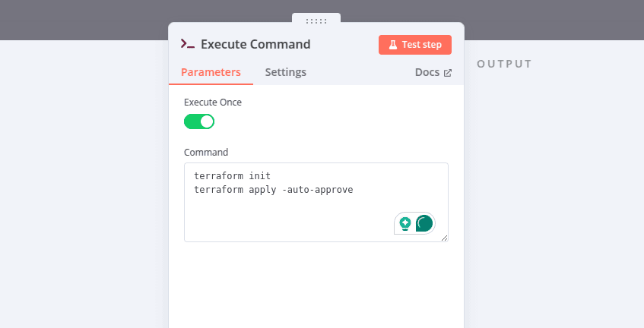Click the Command field label
This screenshot has height=328, width=644.
point(206,152)
